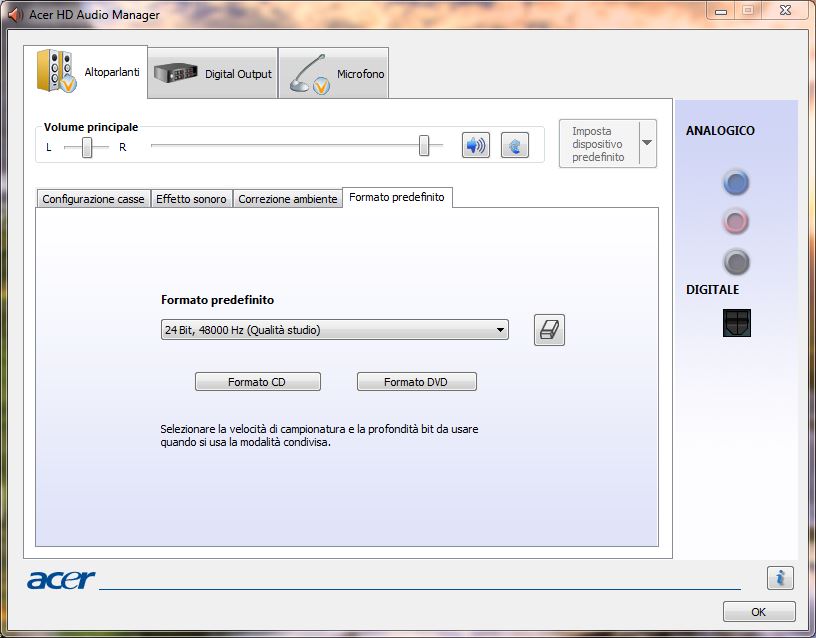Switch to the Digital Output tab
The height and width of the screenshot is (638, 816).
tap(213, 73)
